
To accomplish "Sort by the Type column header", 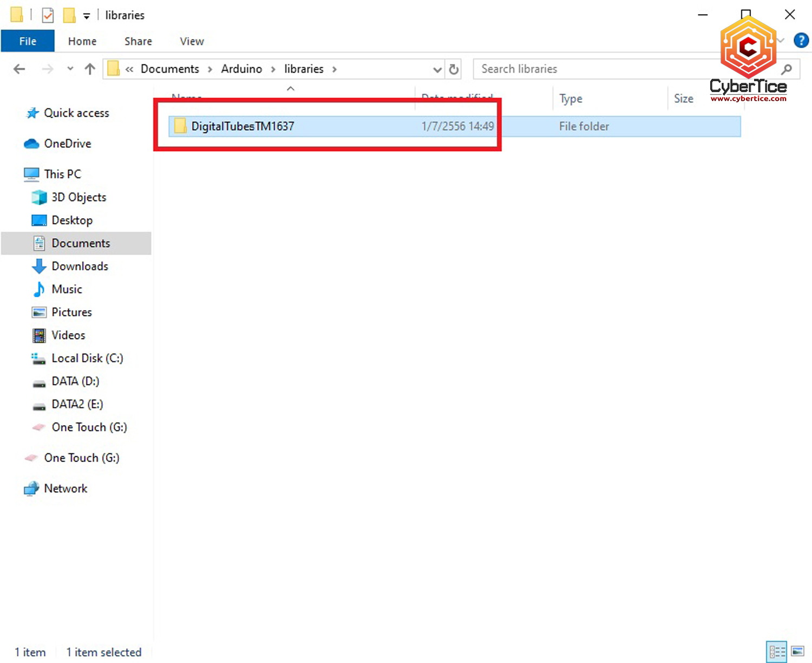I will click(571, 99).
